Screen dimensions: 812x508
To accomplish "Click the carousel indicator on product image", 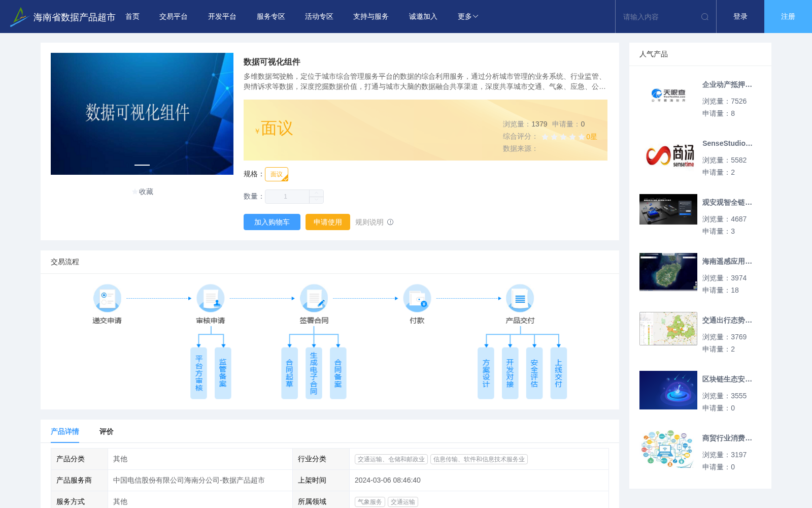I will click(142, 165).
